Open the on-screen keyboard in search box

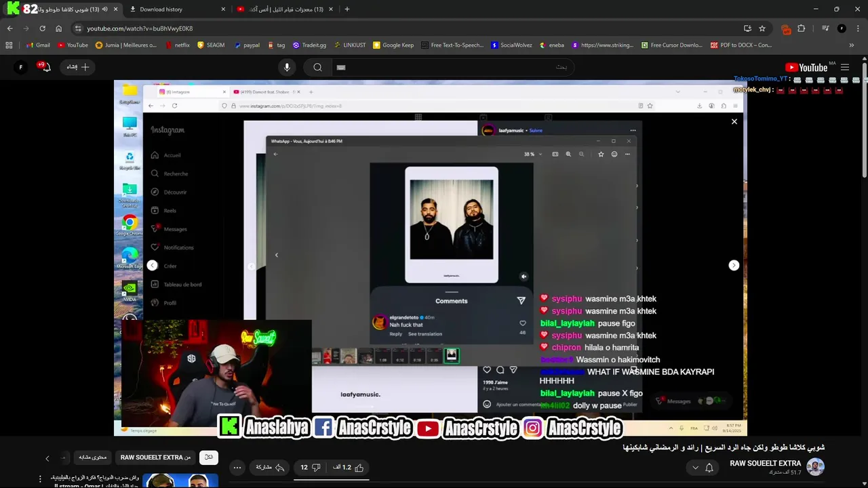click(x=341, y=67)
